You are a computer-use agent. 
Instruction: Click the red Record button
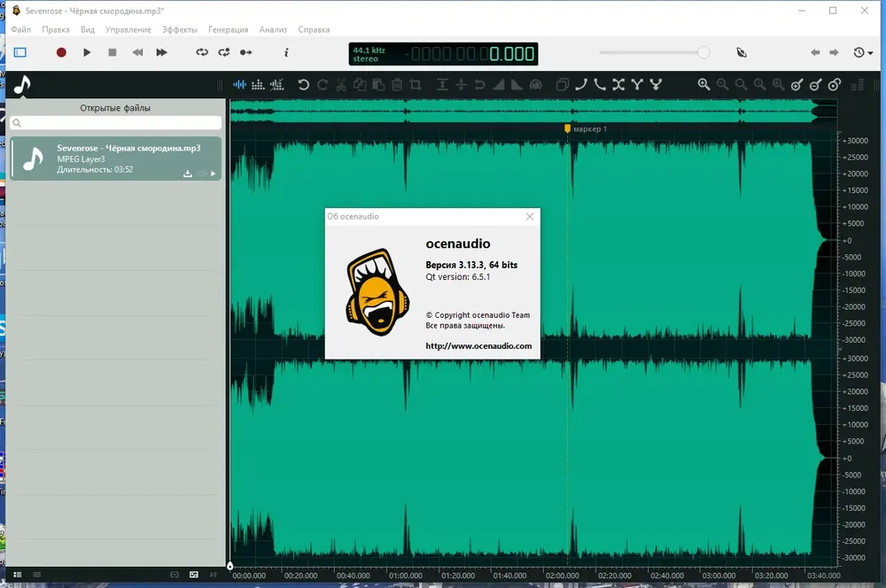click(61, 52)
